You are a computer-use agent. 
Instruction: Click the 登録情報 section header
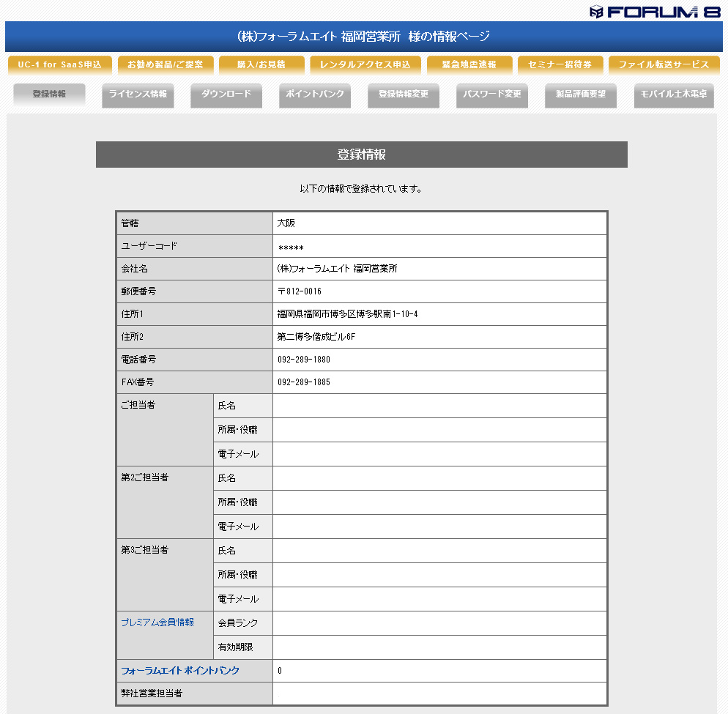[362, 155]
